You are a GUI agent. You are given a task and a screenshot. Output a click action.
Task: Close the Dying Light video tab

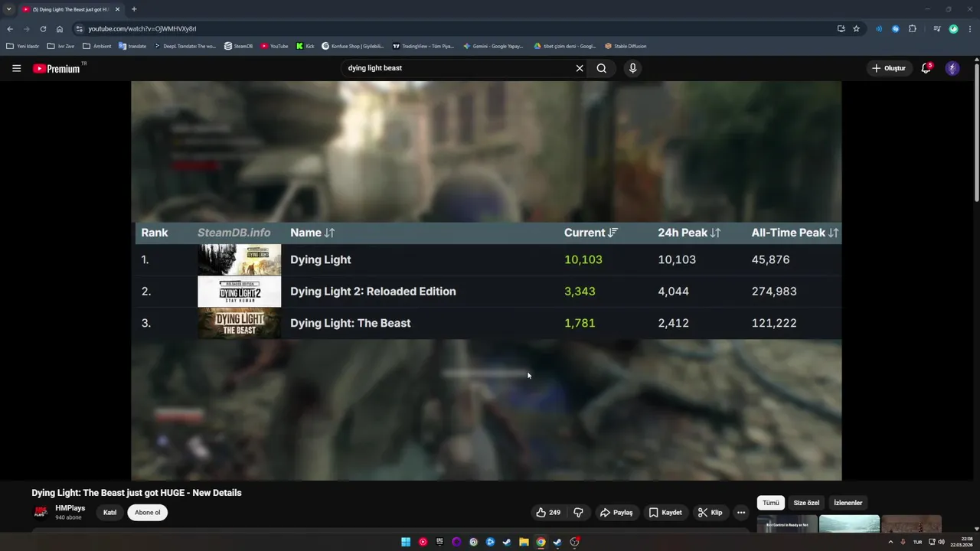coord(117,9)
